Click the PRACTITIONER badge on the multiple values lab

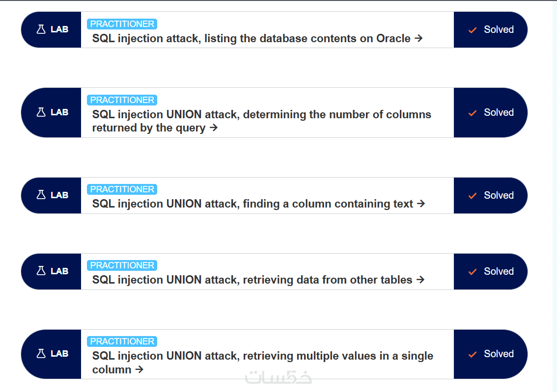click(122, 341)
